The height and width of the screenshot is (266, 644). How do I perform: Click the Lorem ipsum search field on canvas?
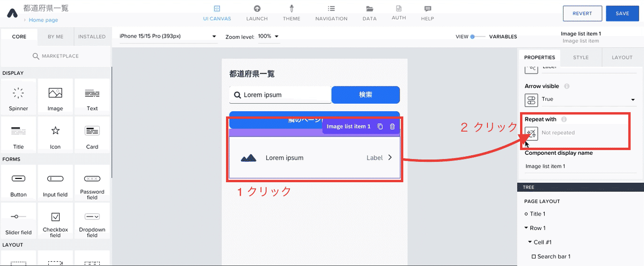pyautogui.click(x=280, y=95)
